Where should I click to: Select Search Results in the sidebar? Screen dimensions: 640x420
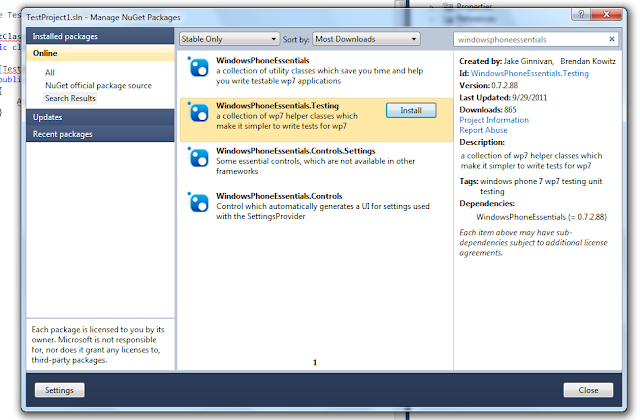pos(70,98)
